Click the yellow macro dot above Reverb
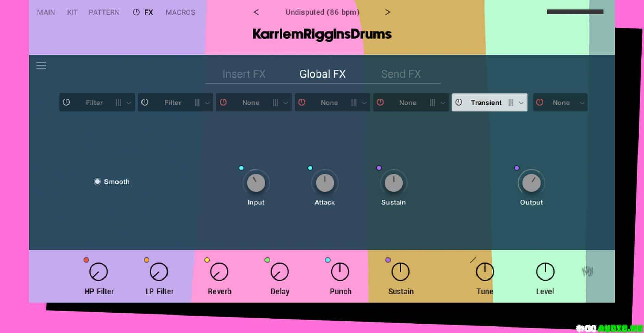The height and width of the screenshot is (333, 644). point(207,260)
